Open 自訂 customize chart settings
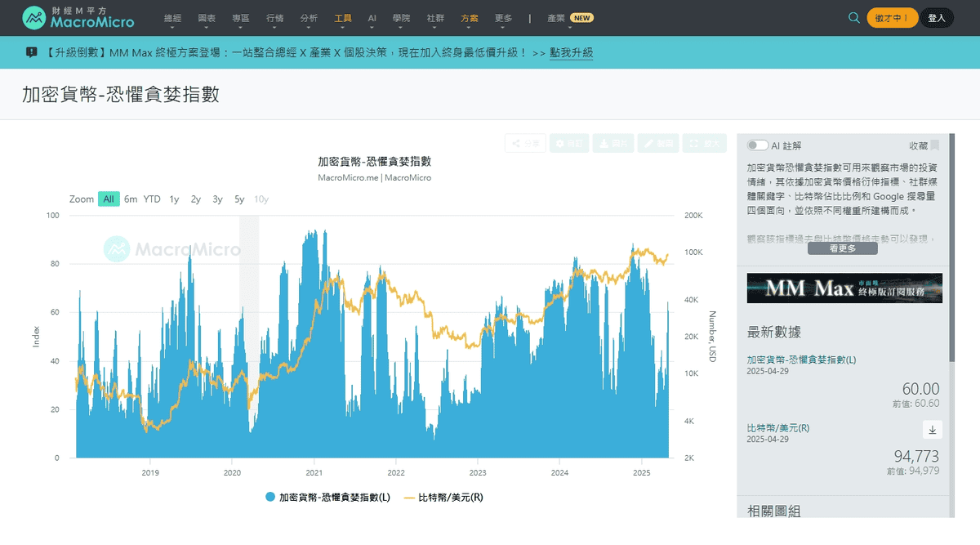The height and width of the screenshot is (545, 980). click(569, 143)
